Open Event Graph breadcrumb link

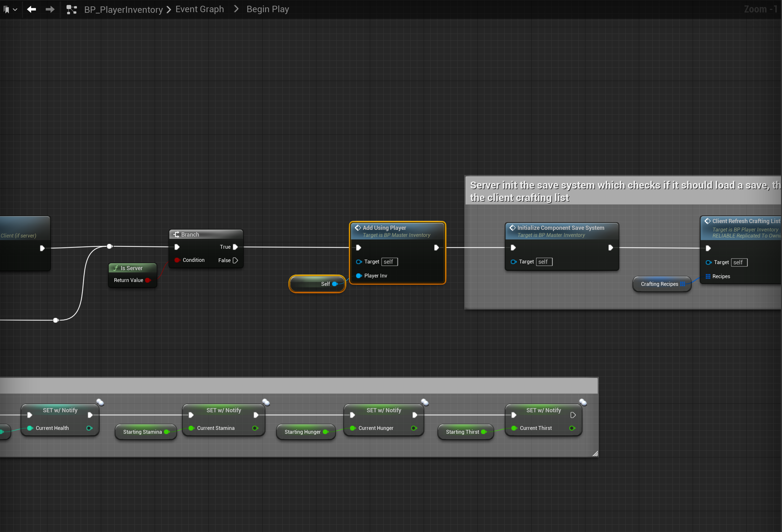[x=200, y=9]
